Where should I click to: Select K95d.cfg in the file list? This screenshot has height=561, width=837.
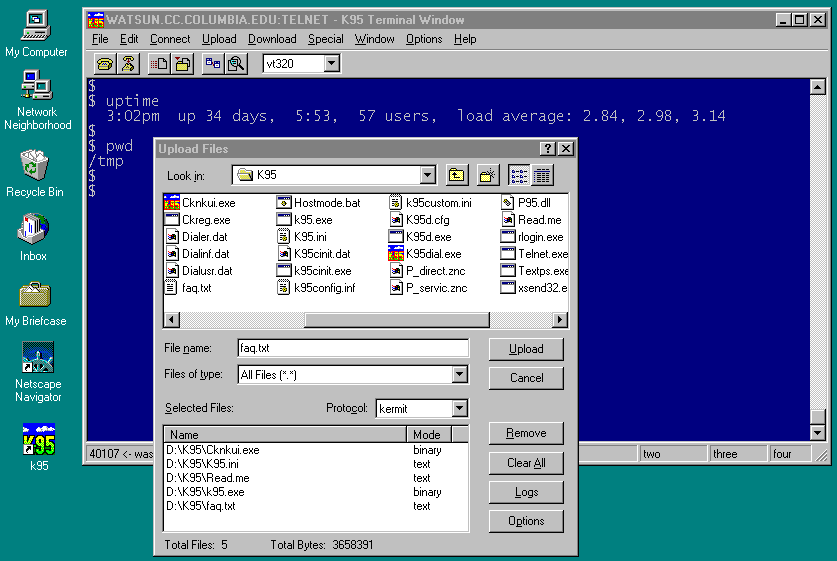420,220
